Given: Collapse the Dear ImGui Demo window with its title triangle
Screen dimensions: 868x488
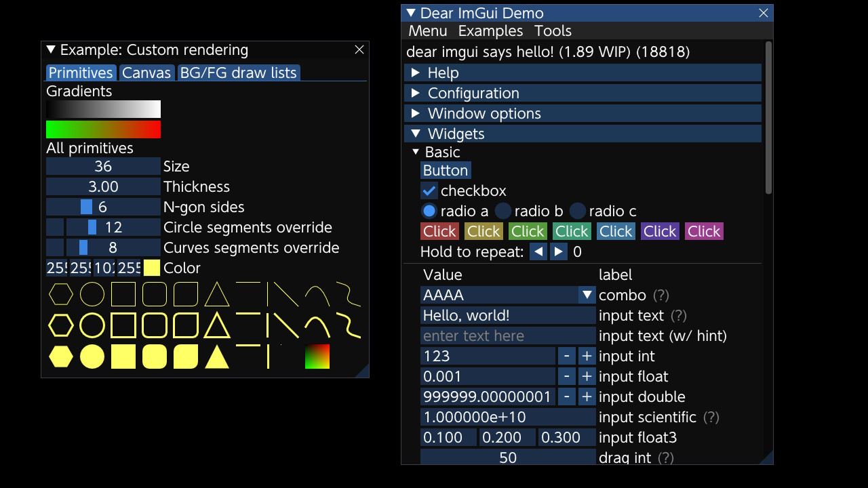Looking at the screenshot, I should (411, 14).
